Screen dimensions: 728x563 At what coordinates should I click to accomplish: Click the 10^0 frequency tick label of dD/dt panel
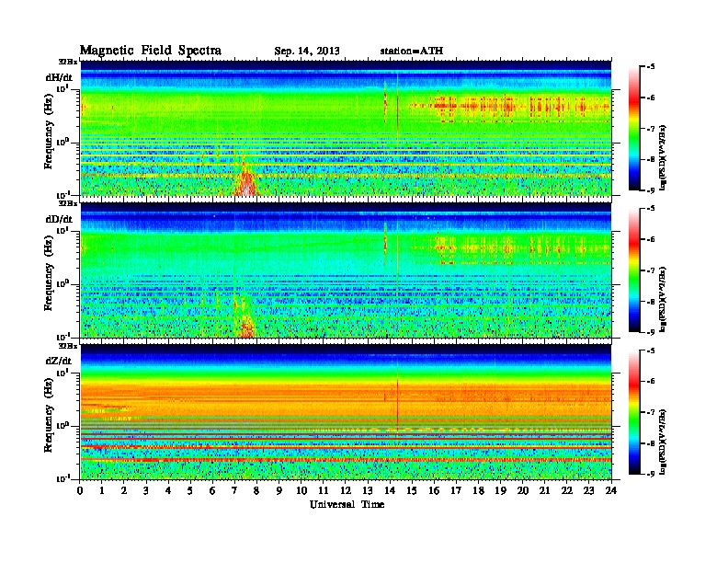click(63, 284)
